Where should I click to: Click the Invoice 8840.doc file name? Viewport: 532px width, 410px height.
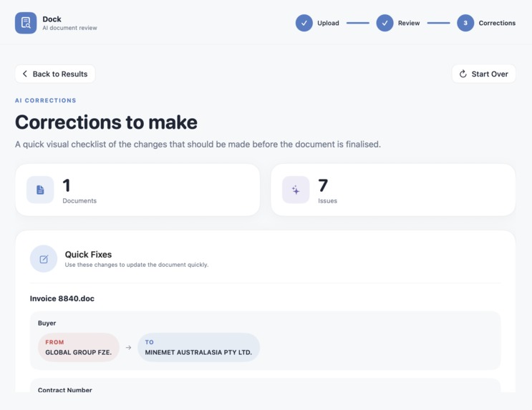pos(62,298)
